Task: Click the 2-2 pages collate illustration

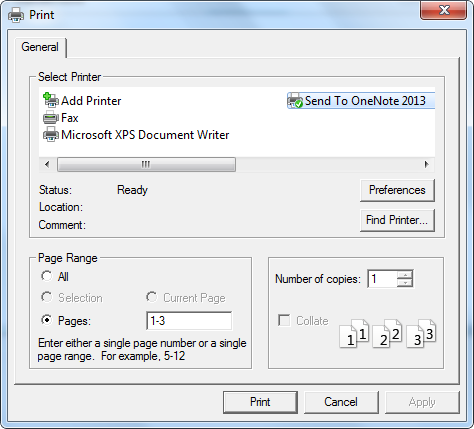Action: click(x=387, y=334)
